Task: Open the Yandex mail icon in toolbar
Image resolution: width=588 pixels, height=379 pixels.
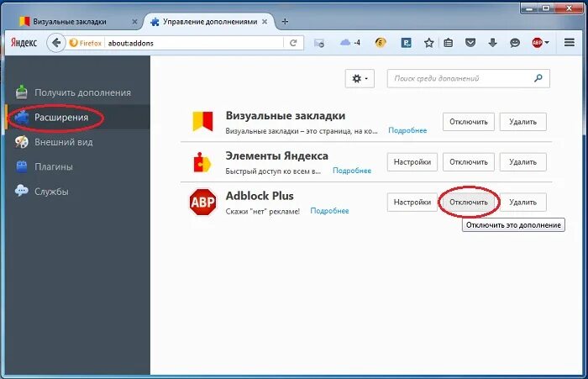Action: tap(319, 43)
